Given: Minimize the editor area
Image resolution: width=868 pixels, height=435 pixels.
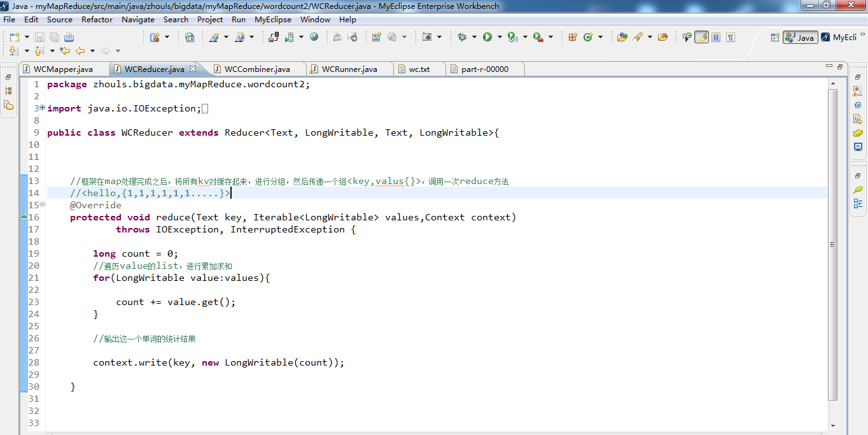Looking at the screenshot, I should click(x=829, y=66).
